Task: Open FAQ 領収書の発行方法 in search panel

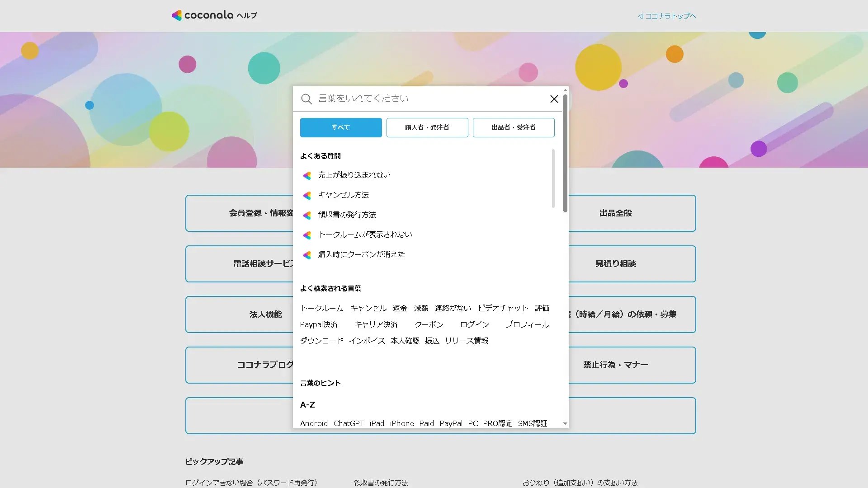Action: [x=347, y=215]
